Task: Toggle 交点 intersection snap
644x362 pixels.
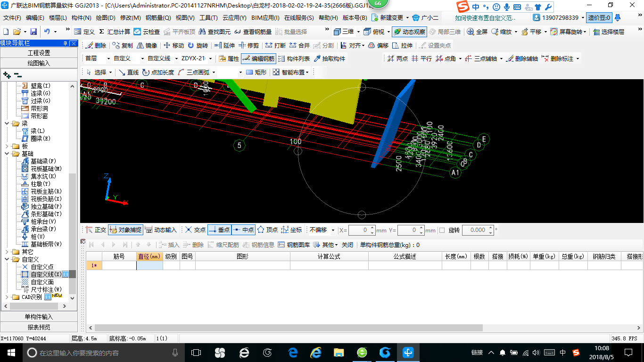Action: point(195,230)
